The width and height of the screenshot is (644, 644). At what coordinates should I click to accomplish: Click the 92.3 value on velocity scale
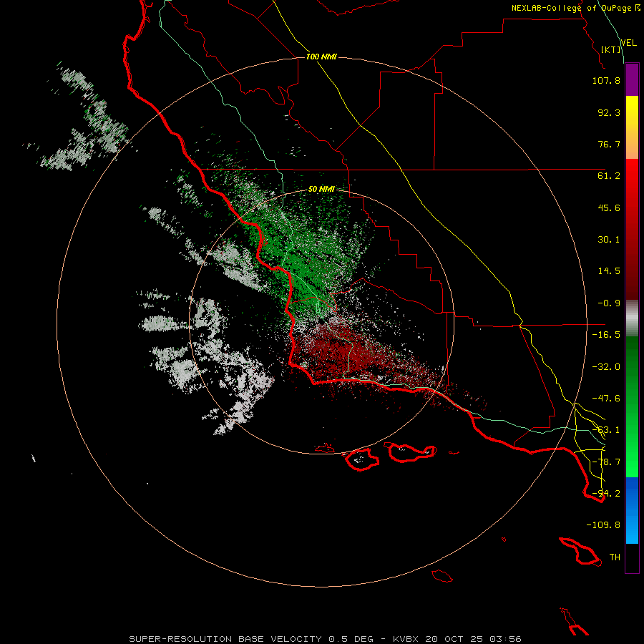(x=609, y=112)
